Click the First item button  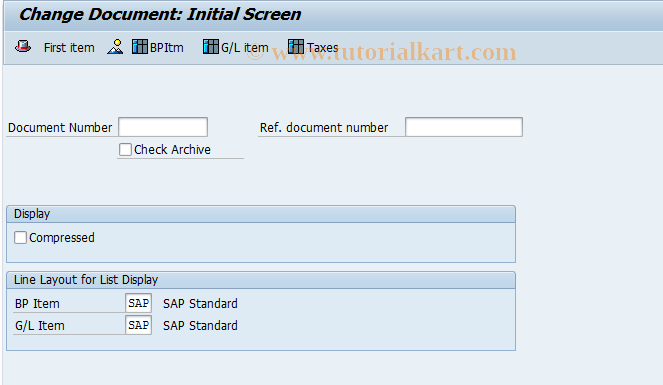click(69, 47)
